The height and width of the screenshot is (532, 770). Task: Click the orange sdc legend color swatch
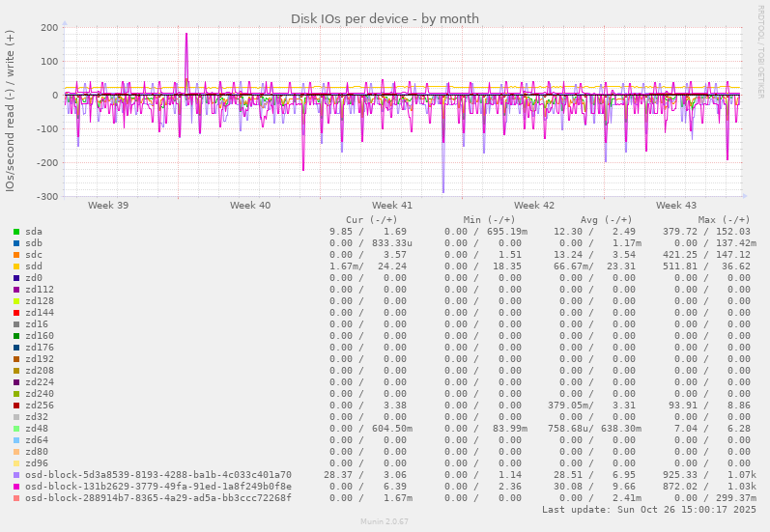(16, 255)
